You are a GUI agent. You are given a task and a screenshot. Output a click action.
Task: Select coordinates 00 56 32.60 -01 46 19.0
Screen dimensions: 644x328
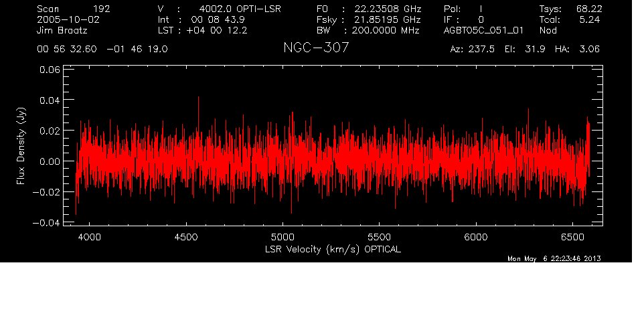click(x=102, y=50)
